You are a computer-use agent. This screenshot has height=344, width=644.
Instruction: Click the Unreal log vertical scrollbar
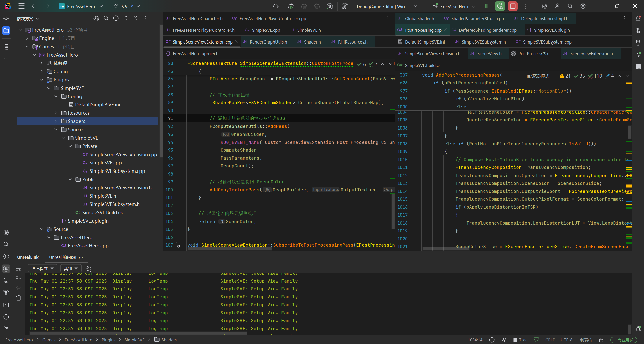pos(630,329)
